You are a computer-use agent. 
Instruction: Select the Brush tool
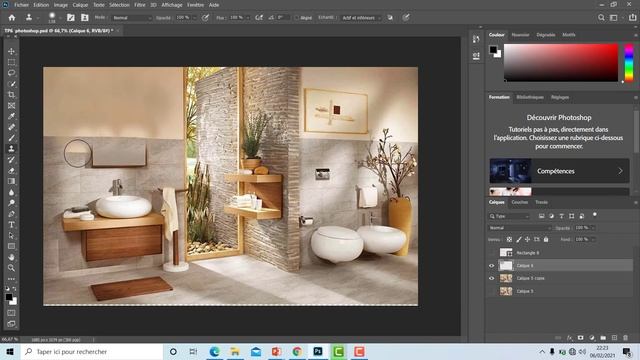11,138
